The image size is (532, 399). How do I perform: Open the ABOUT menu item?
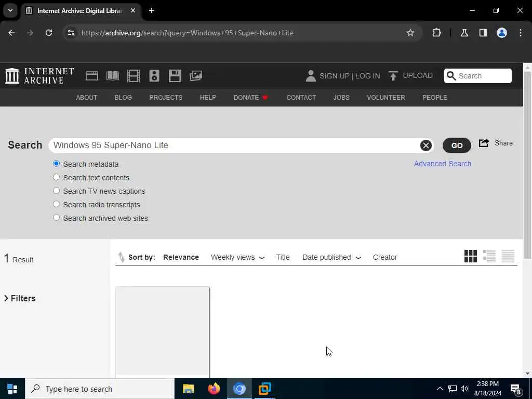(87, 97)
